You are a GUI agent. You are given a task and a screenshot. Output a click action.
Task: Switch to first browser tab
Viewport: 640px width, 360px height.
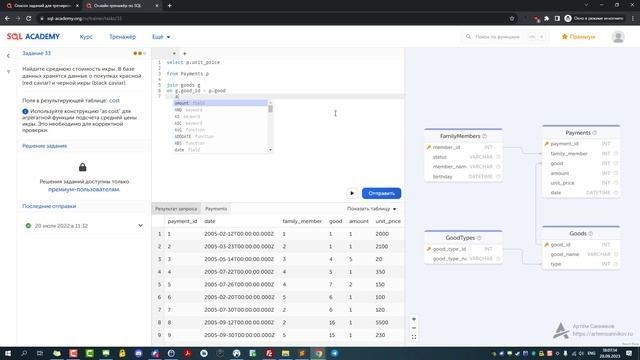pos(41,6)
